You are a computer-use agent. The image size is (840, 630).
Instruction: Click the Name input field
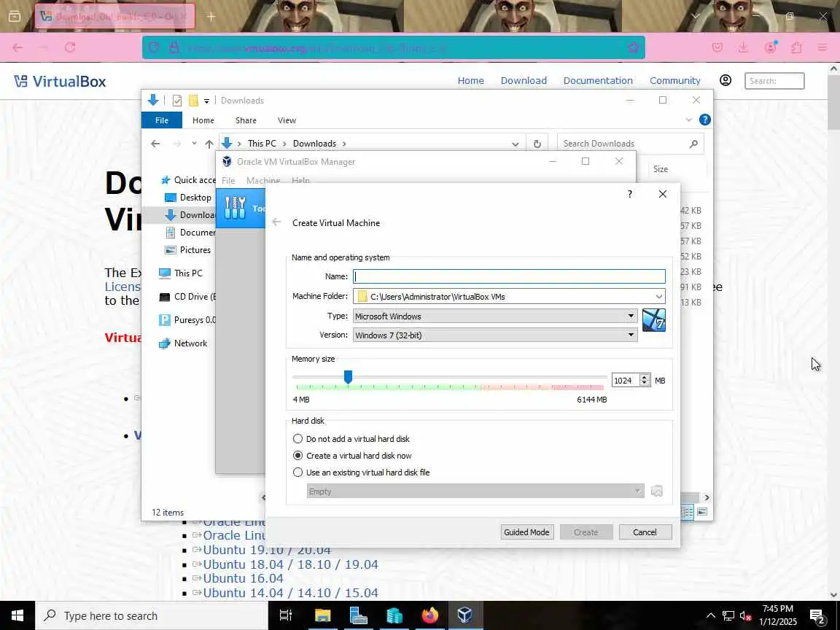(509, 276)
